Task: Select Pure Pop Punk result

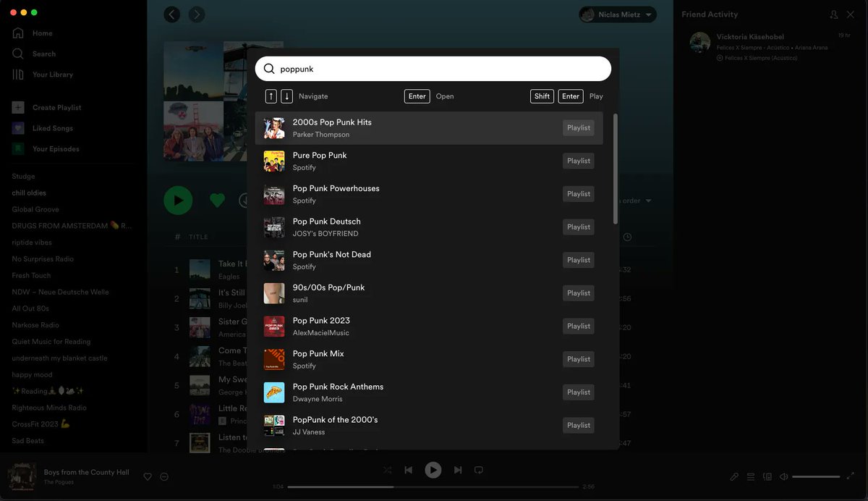Action: 429,161
